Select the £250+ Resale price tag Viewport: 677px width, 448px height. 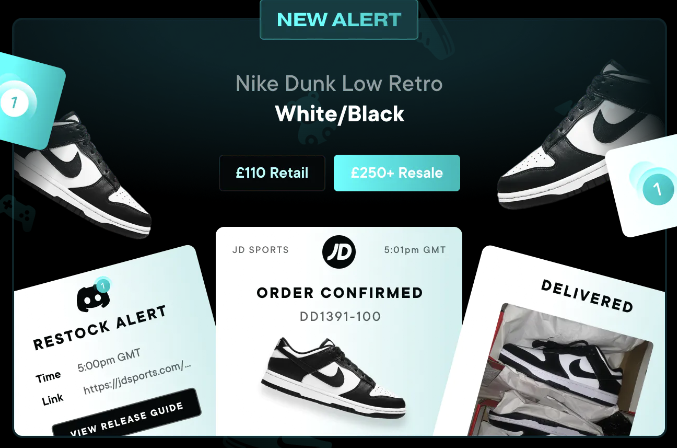[x=397, y=173]
